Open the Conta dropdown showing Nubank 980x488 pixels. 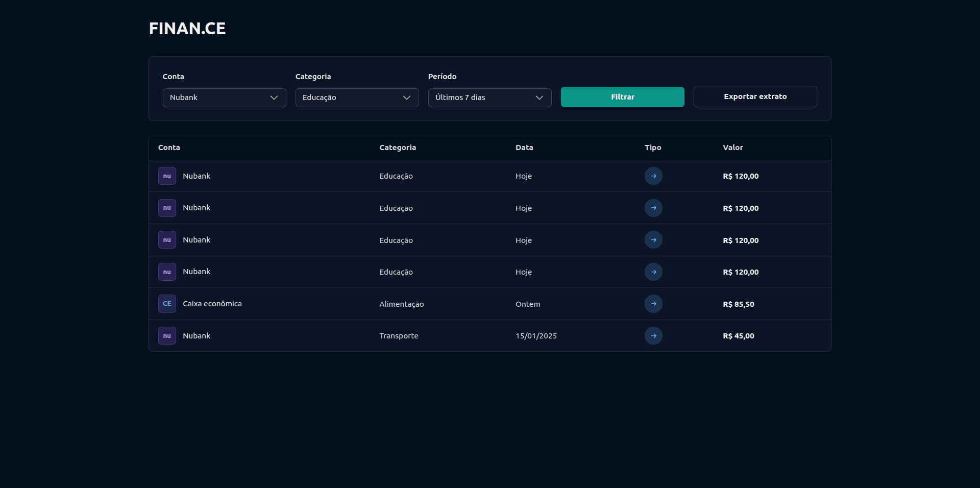click(x=225, y=97)
